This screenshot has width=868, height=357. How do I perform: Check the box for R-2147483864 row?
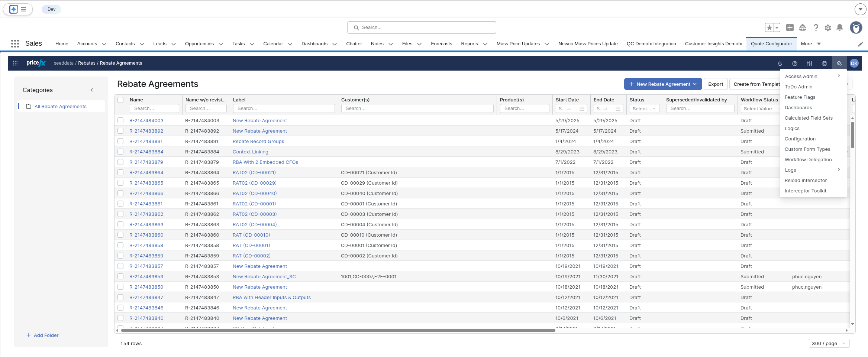click(120, 172)
